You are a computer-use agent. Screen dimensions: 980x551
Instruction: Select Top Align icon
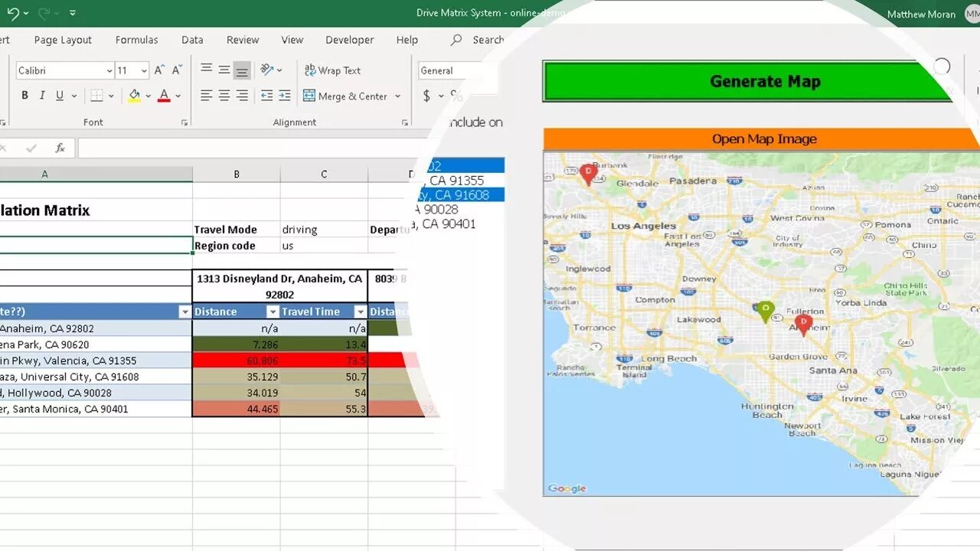pyautogui.click(x=207, y=70)
